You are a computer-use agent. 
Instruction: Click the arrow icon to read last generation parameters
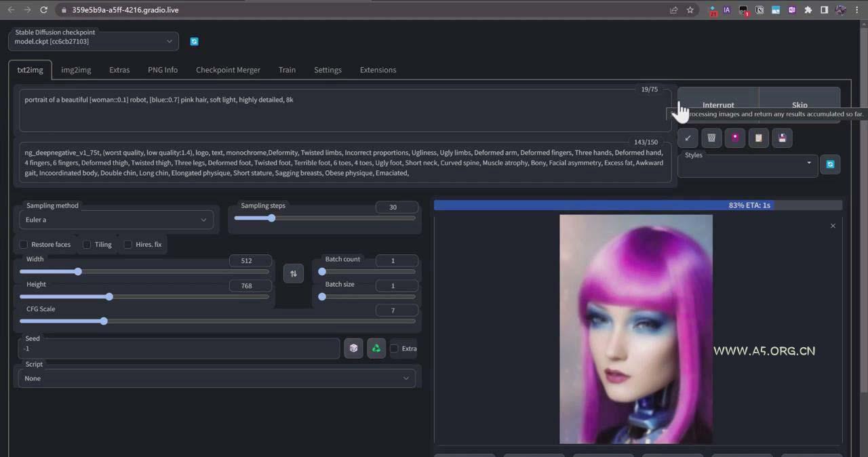coord(688,138)
